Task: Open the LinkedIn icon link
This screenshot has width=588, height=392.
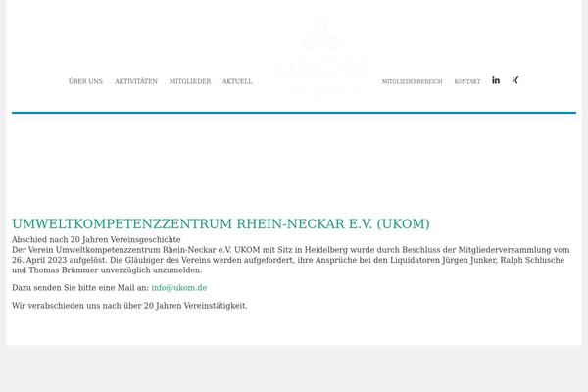Action: point(496,80)
